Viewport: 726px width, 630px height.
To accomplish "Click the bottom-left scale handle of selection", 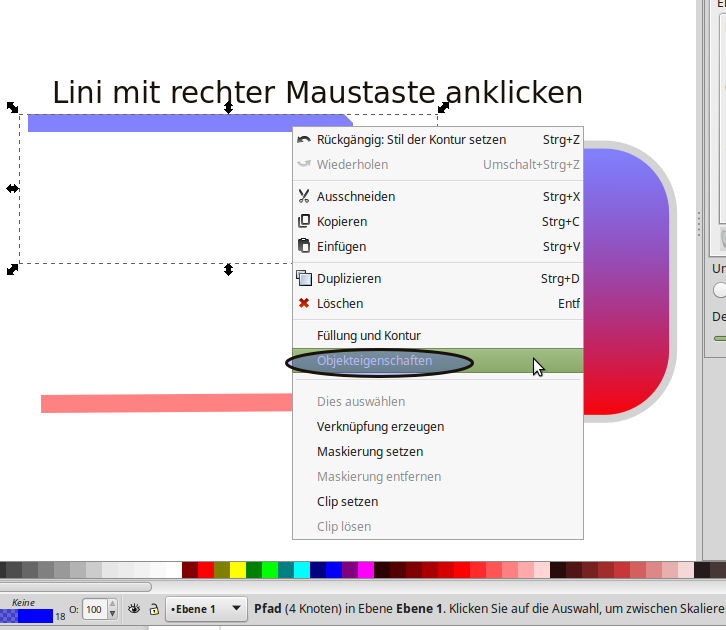I will click(13, 269).
